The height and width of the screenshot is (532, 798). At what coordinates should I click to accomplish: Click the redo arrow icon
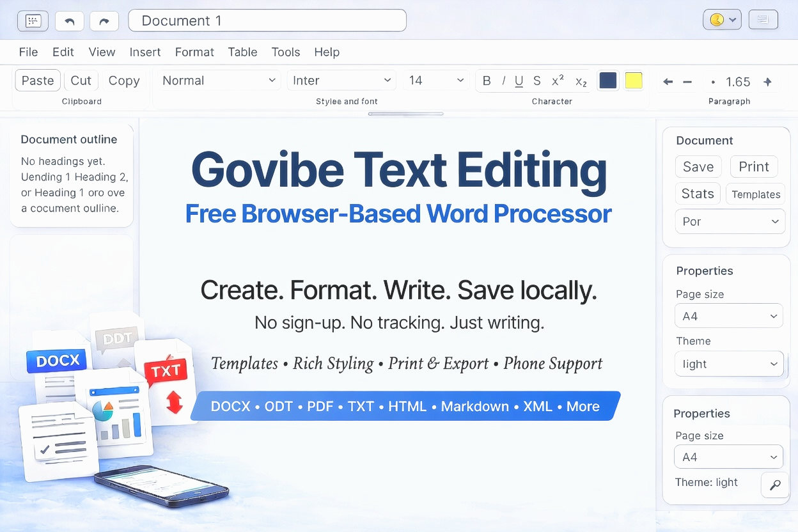tap(104, 21)
